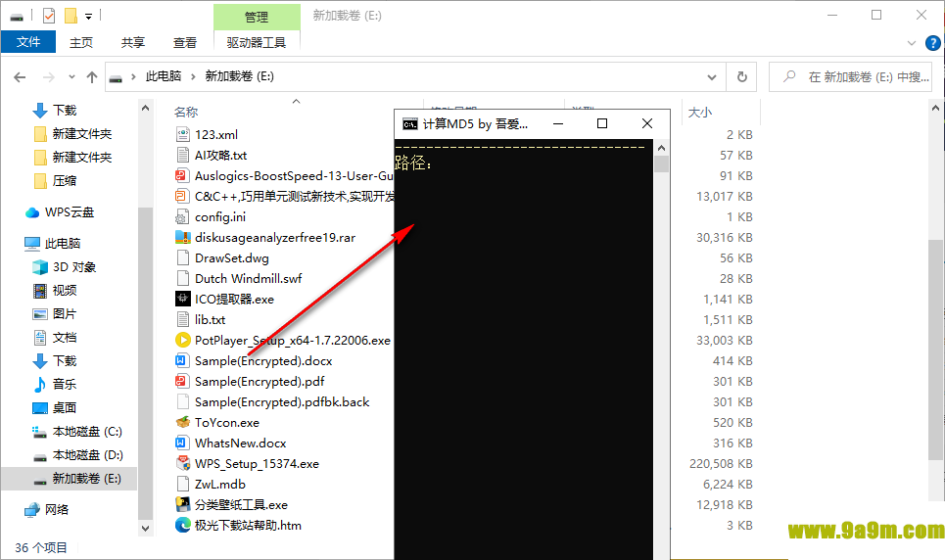The width and height of the screenshot is (945, 560).
Task: Open 视频 in navigation pane
Action: 65,291
